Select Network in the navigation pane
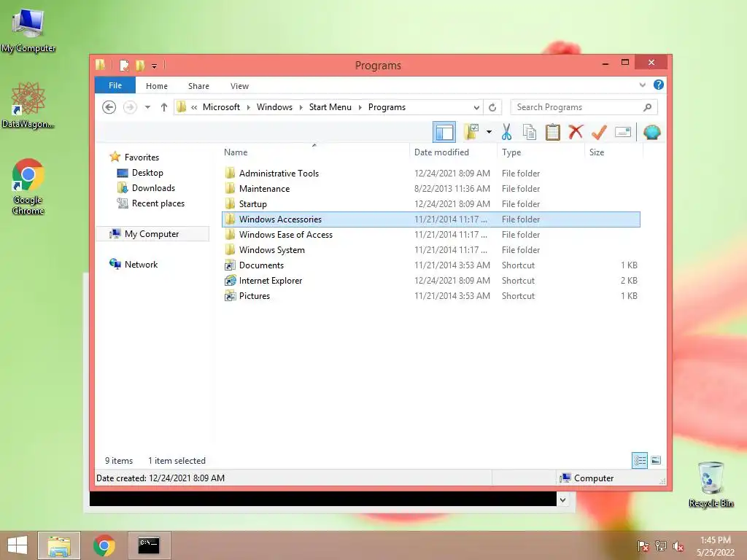Viewport: 747px width, 560px height. click(141, 264)
